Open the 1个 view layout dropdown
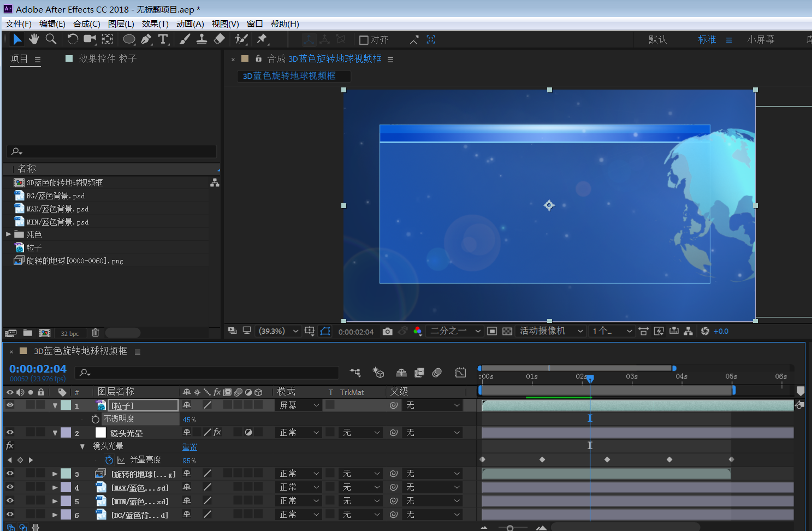The width and height of the screenshot is (812, 531). [x=612, y=331]
